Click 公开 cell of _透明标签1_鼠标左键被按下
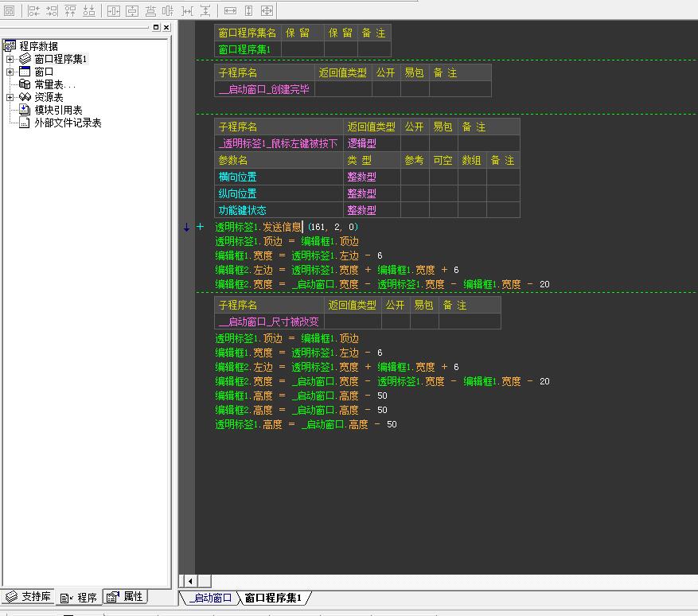This screenshot has width=698, height=616. point(415,143)
